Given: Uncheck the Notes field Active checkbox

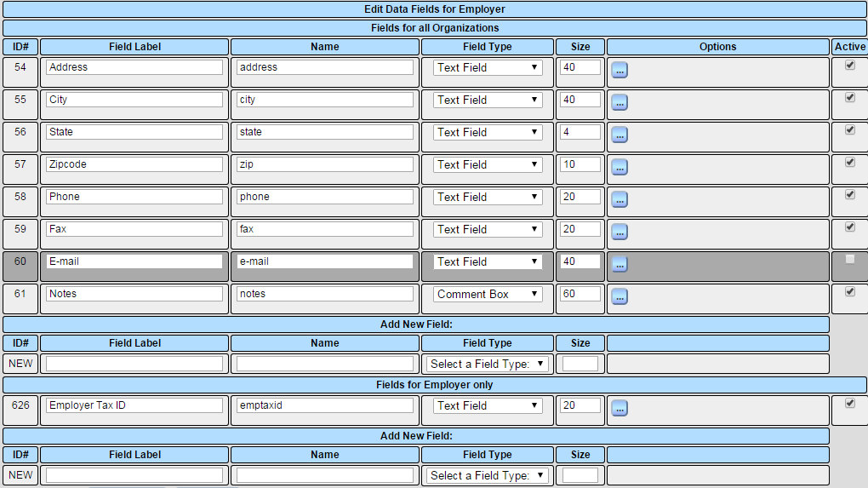Looking at the screenshot, I should (849, 292).
